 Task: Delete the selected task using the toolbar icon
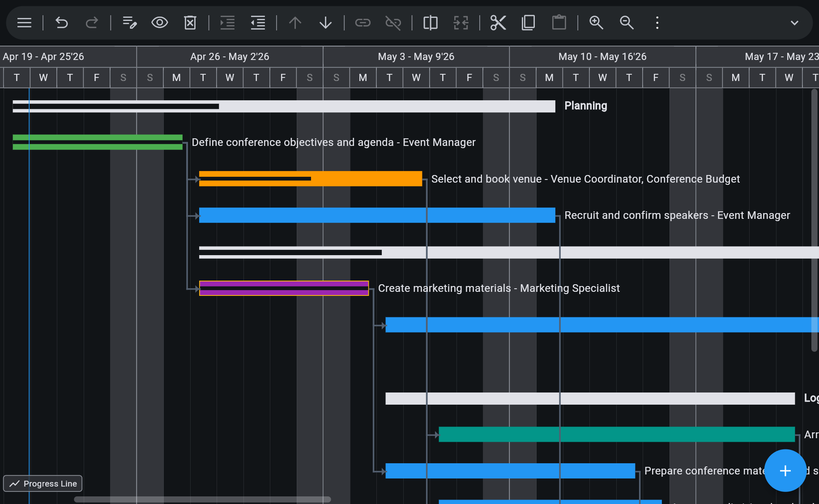(x=190, y=22)
